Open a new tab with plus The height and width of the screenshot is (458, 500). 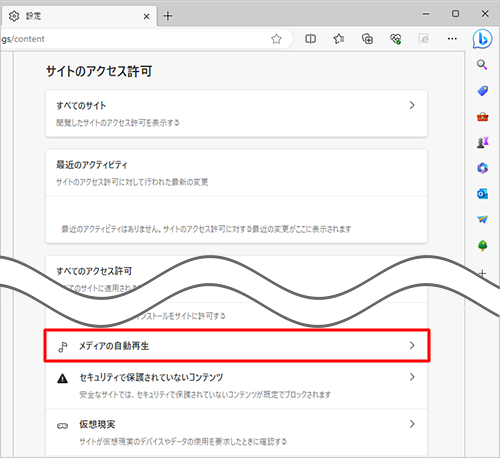click(x=168, y=16)
